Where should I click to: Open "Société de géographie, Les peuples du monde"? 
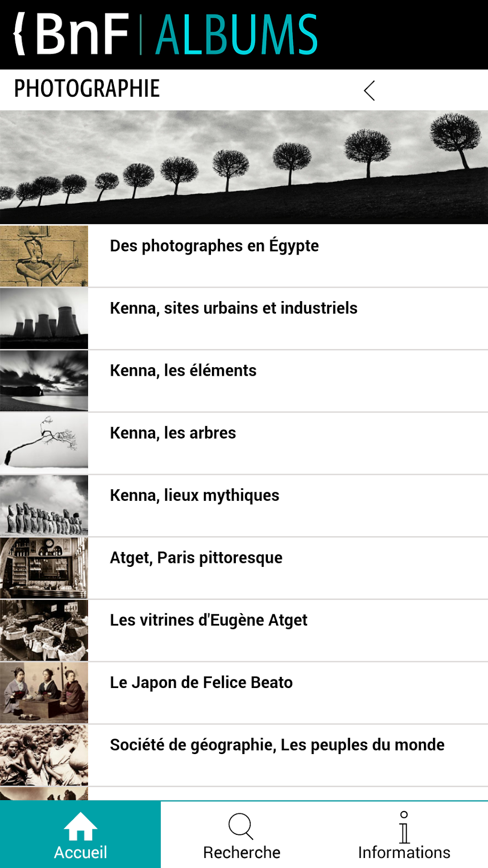(x=277, y=745)
